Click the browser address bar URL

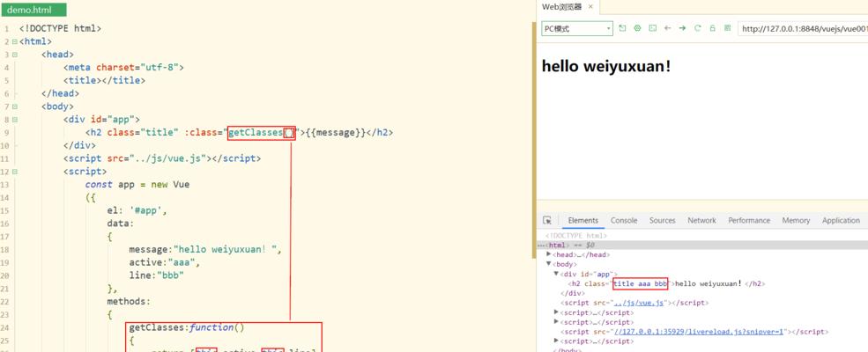tap(804, 29)
